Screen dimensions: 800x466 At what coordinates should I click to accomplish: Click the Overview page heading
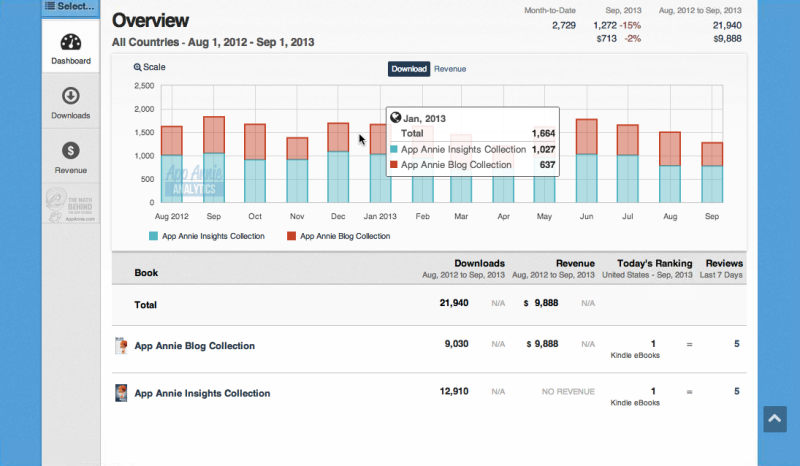[151, 21]
